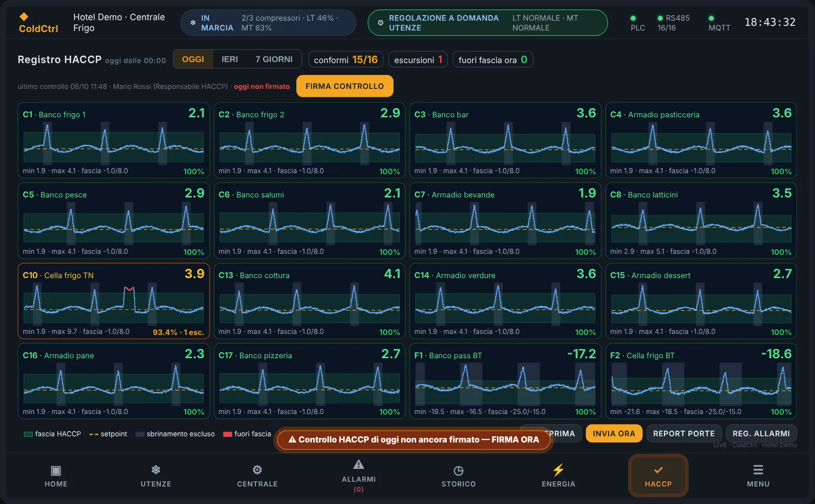815x504 pixels.
Task: Open the hamburger Menu icon
Action: click(758, 470)
